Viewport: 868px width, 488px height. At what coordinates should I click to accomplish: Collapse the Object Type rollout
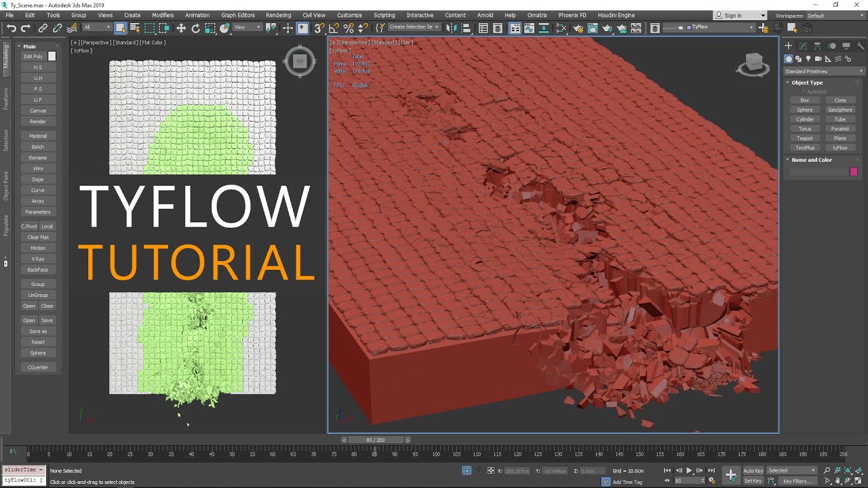807,83
